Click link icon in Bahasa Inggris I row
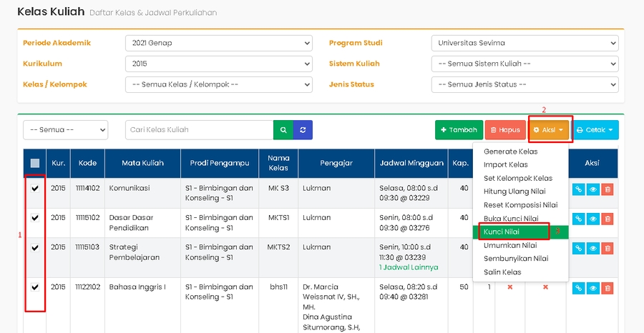 click(578, 287)
